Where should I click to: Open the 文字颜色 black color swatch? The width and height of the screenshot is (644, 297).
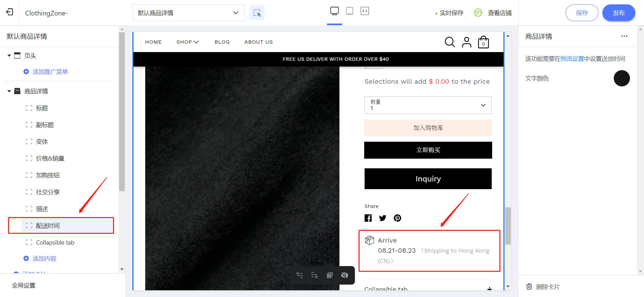tap(622, 78)
